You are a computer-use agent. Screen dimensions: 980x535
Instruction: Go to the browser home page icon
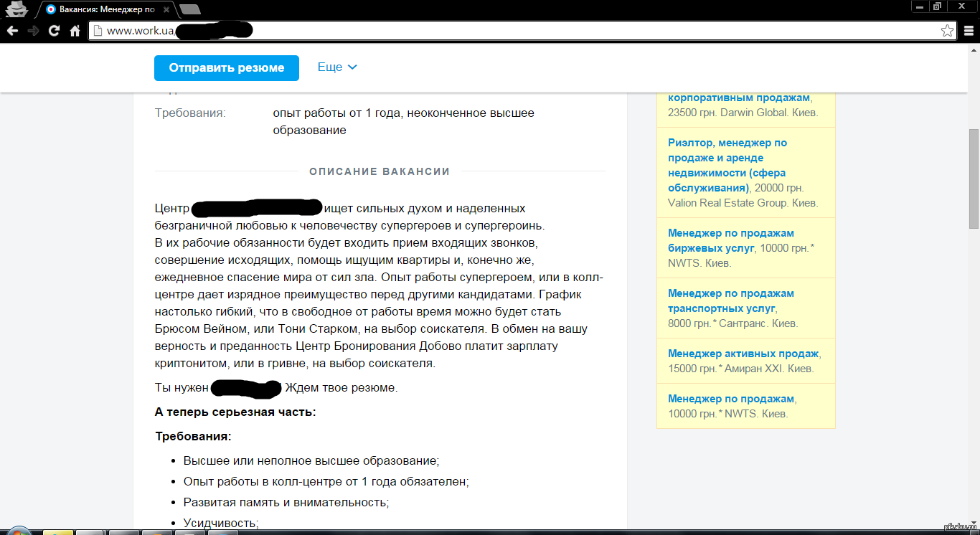tap(75, 31)
